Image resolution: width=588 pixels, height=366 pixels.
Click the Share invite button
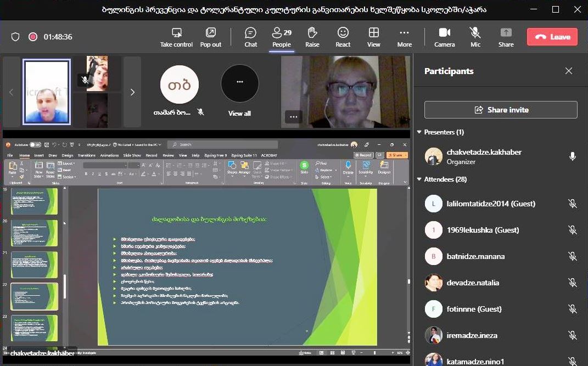(501, 110)
